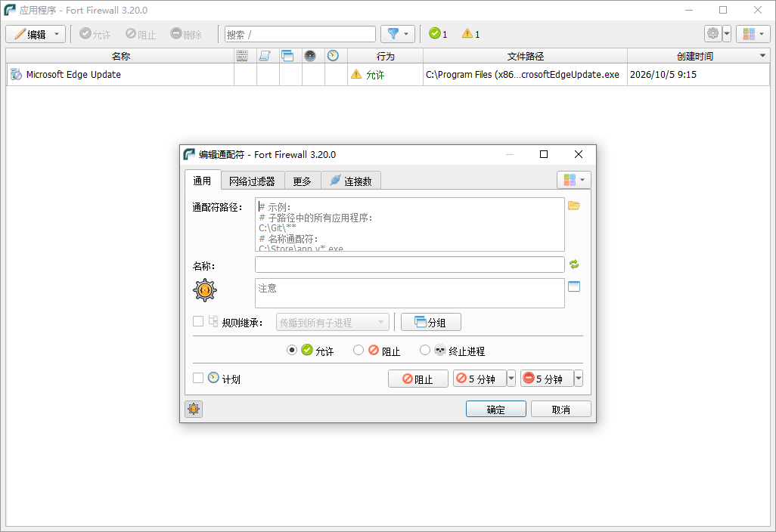Click the folder browse icon beside the wildcard path

pos(574,206)
